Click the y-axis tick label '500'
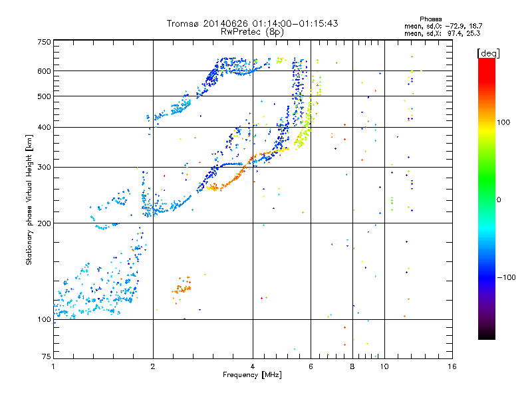This screenshot has height=399, width=532. (x=44, y=96)
